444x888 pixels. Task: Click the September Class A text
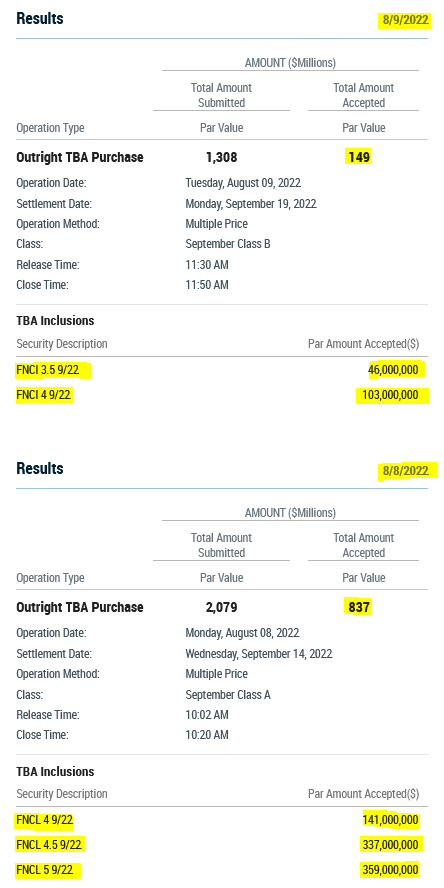click(x=228, y=694)
